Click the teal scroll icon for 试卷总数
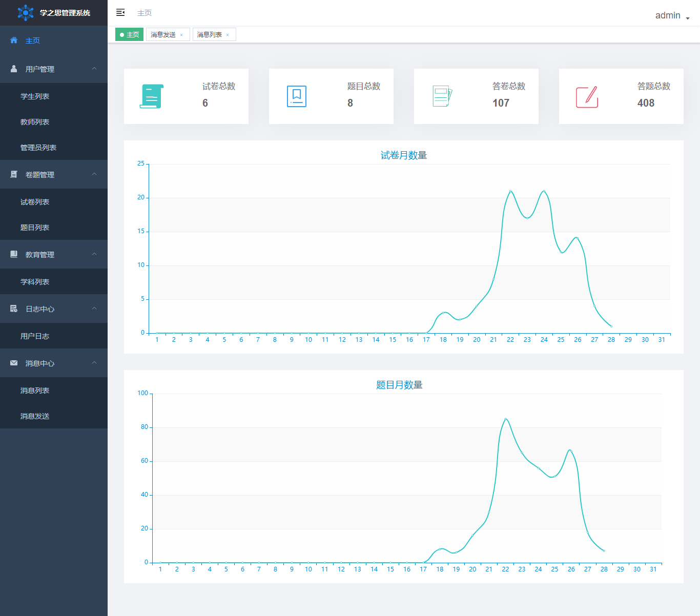 (151, 96)
